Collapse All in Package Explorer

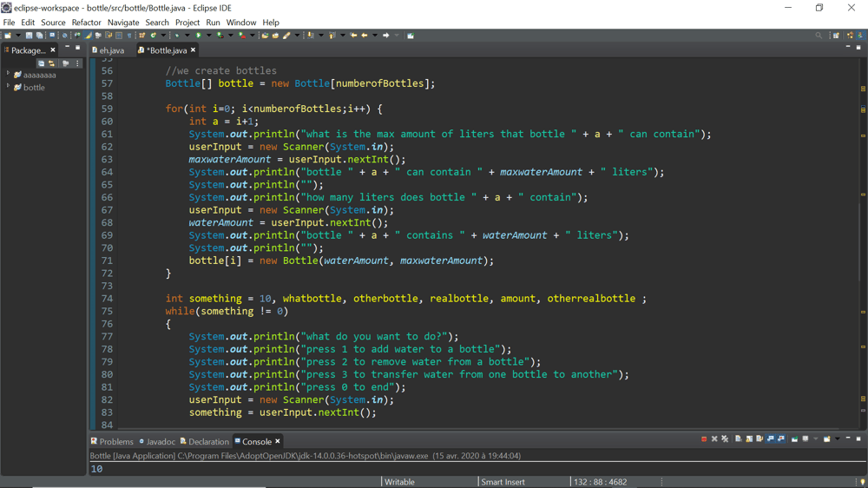pyautogui.click(x=41, y=63)
